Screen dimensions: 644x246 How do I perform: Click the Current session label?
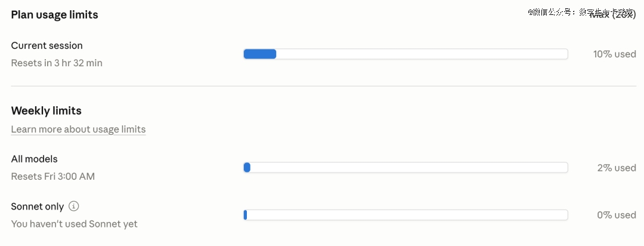pos(47,45)
